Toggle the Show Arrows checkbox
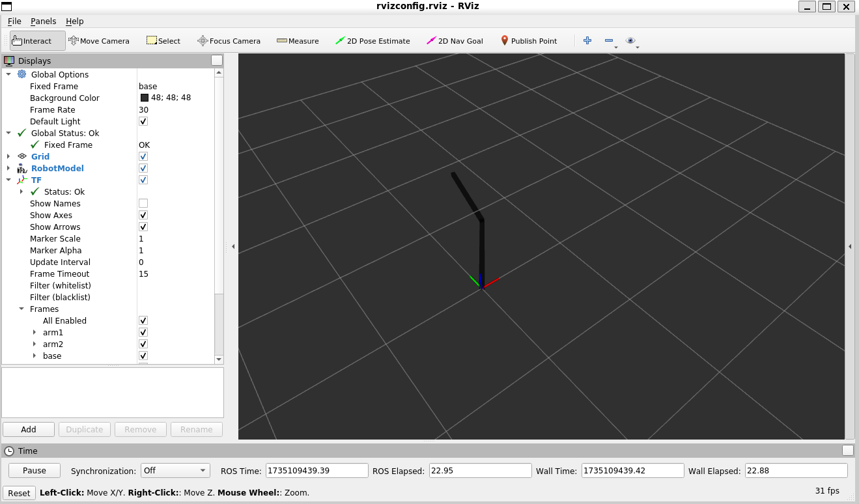 pyautogui.click(x=143, y=227)
